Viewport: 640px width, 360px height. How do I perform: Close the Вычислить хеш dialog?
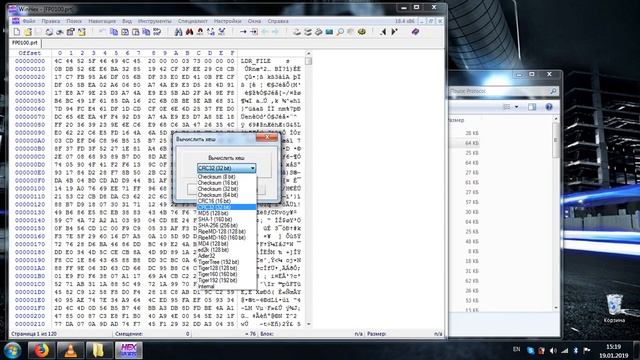[267, 138]
